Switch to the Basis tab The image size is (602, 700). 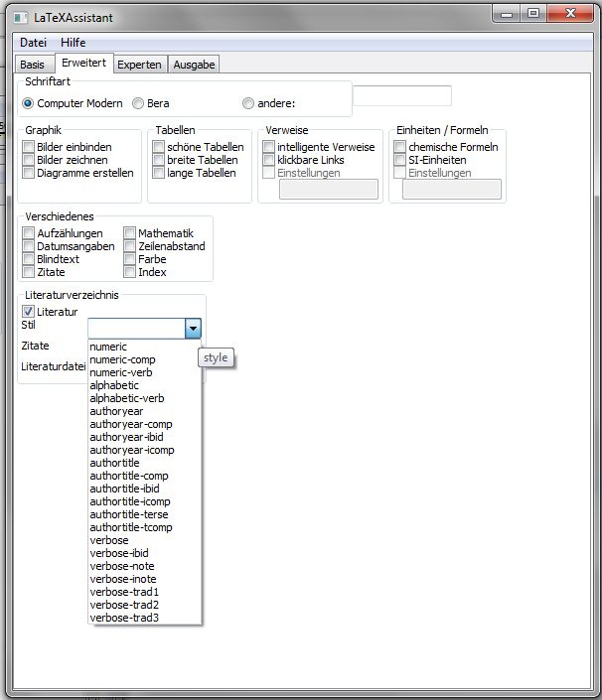[x=32, y=65]
